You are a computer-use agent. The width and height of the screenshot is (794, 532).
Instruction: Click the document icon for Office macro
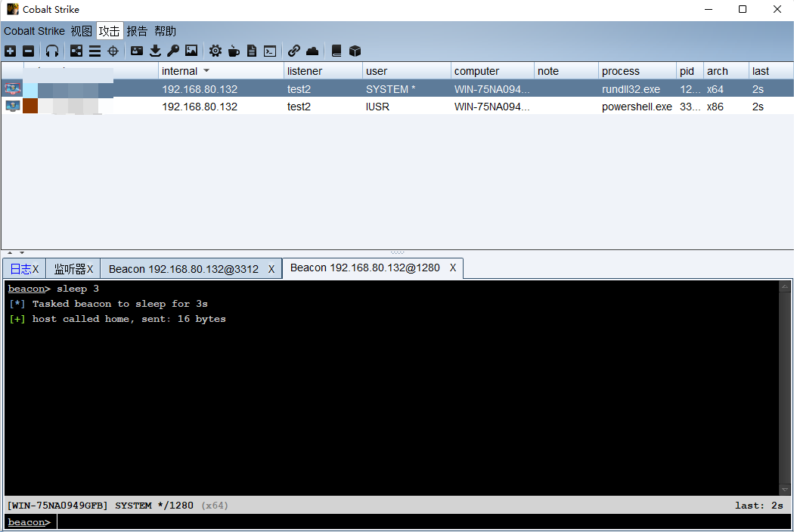coord(252,51)
